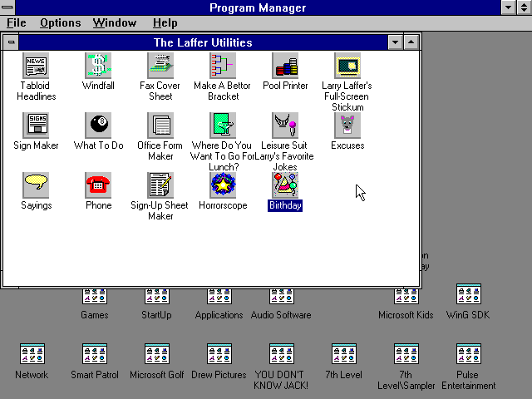Image resolution: width=532 pixels, height=399 pixels.
Task: Select the Drew Pictures group icon
Action: click(x=219, y=353)
